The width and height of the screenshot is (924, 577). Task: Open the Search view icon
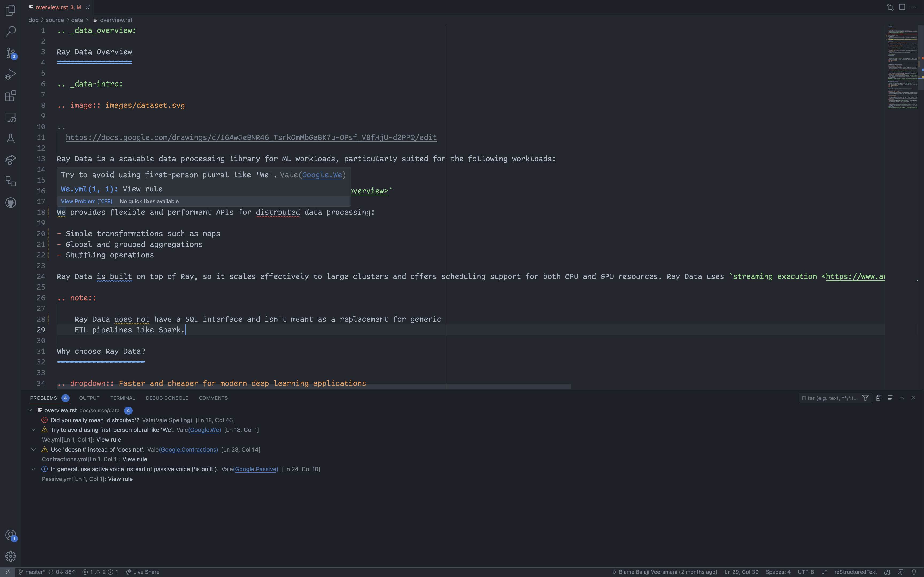tap(11, 31)
